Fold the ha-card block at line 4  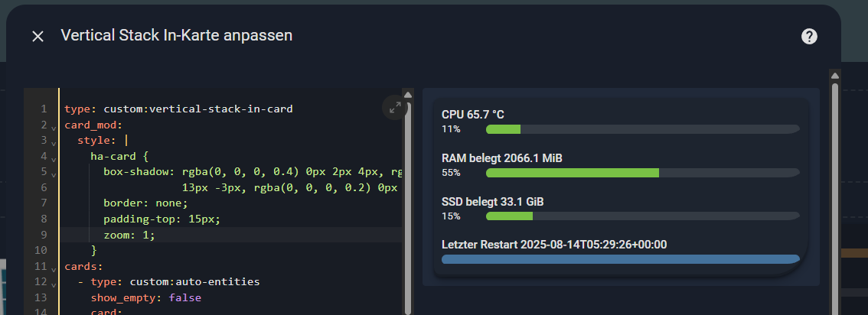point(54,158)
